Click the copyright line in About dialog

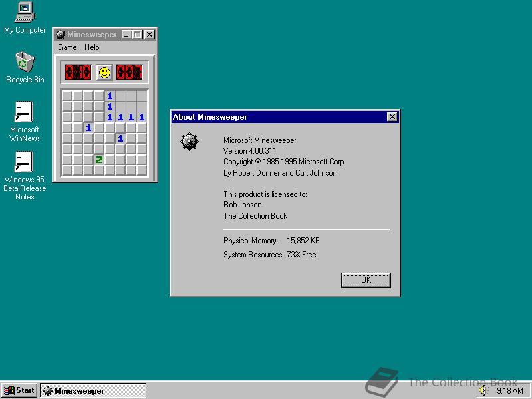click(285, 162)
